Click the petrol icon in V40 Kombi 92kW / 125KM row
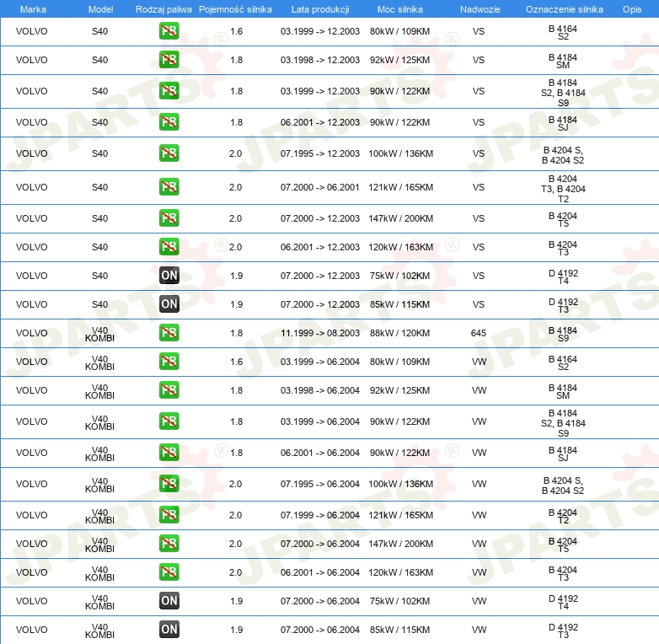The image size is (659, 644). (x=169, y=390)
